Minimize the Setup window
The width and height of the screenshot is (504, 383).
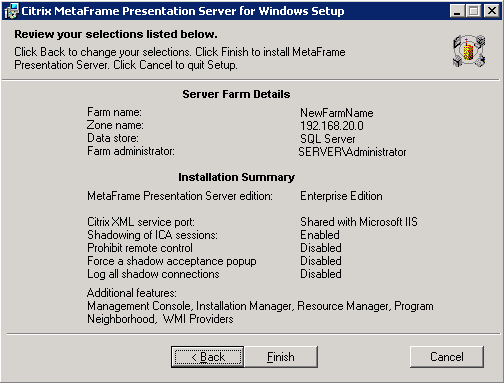[457, 11]
